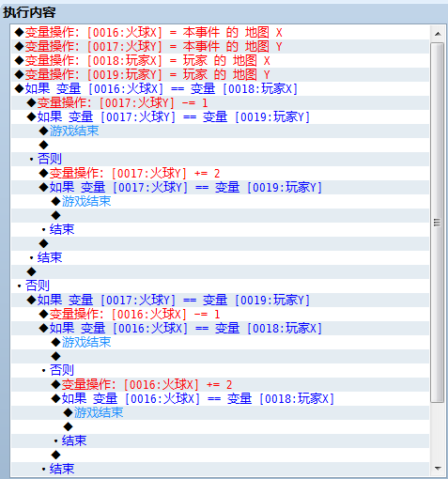448x479 pixels.
Task: Select the 如果 row right after 火球X -= 1
Action: [x=220, y=328]
